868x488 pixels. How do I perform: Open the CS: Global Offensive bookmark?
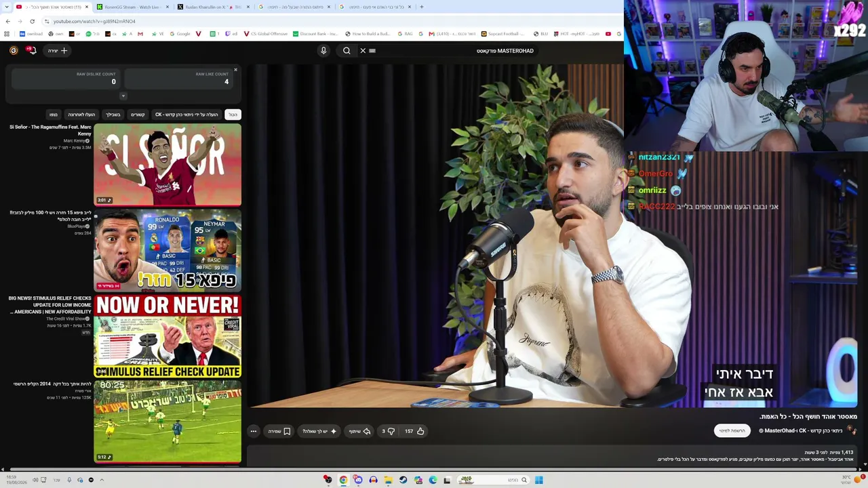tap(266, 34)
